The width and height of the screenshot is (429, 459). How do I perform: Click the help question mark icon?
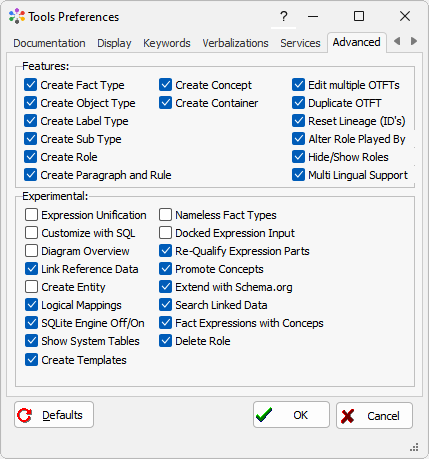click(x=283, y=16)
